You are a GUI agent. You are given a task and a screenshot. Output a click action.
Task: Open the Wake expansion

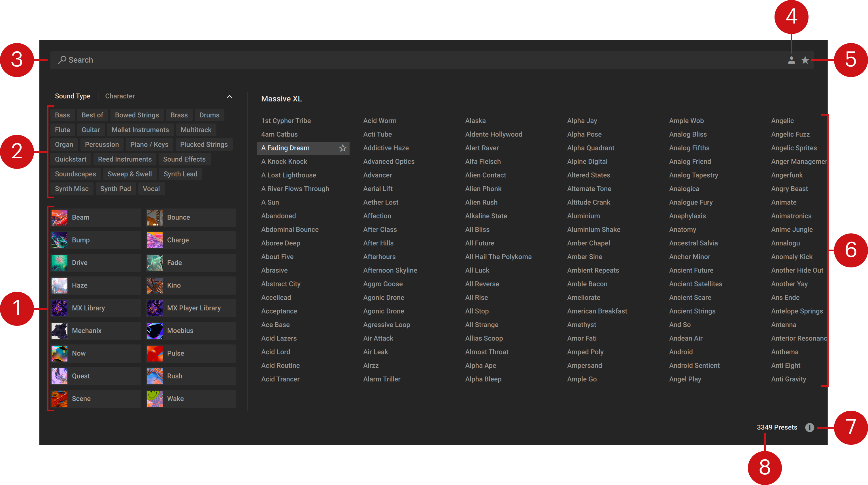191,399
